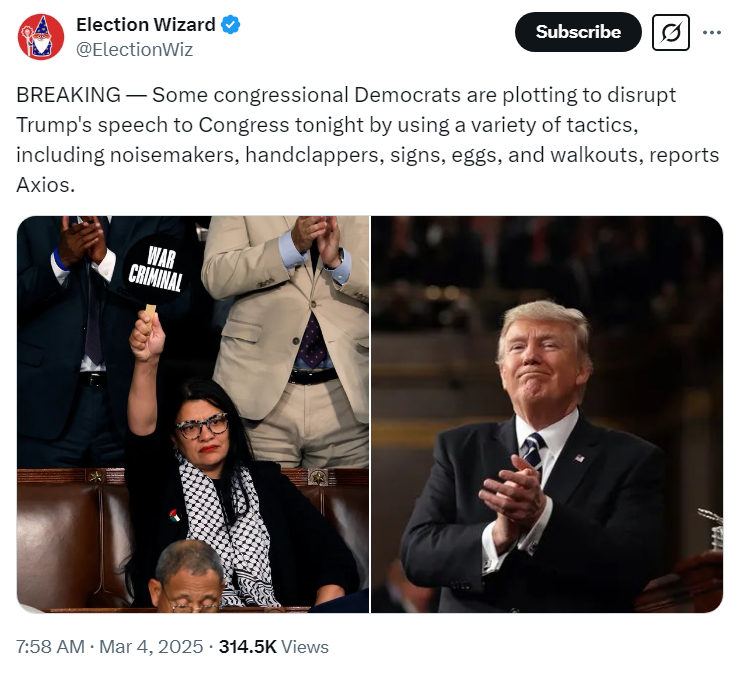Click the Views label beside the count
This screenshot has height=675, width=743.
[305, 647]
